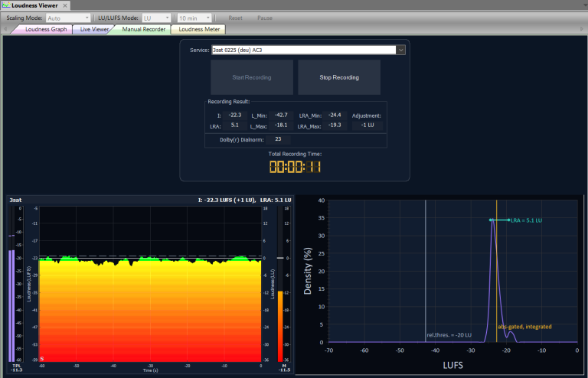The image size is (588, 378).
Task: Click the LRA value 5.1 field
Action: pyautogui.click(x=235, y=125)
